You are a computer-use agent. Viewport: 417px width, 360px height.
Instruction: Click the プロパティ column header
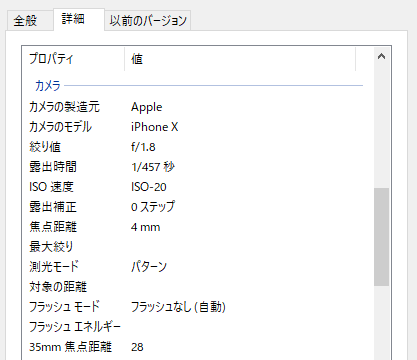[73, 59]
